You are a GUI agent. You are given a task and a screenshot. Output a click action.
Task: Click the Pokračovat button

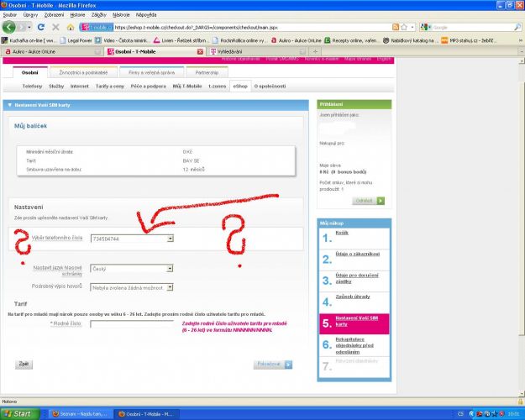(273, 365)
